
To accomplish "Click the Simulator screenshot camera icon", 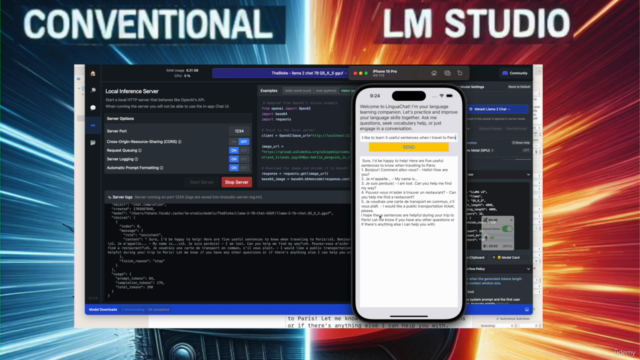I will (447, 73).
